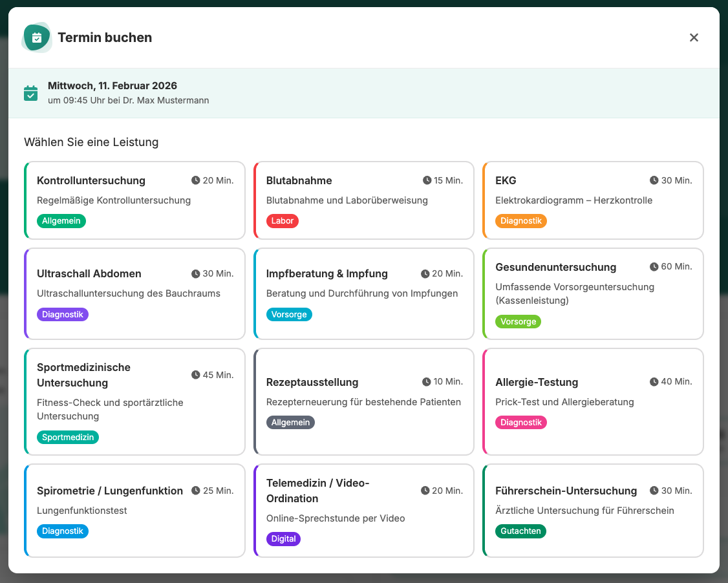Image resolution: width=728 pixels, height=583 pixels.
Task: Click the purple Digital tag
Action: pyautogui.click(x=283, y=539)
